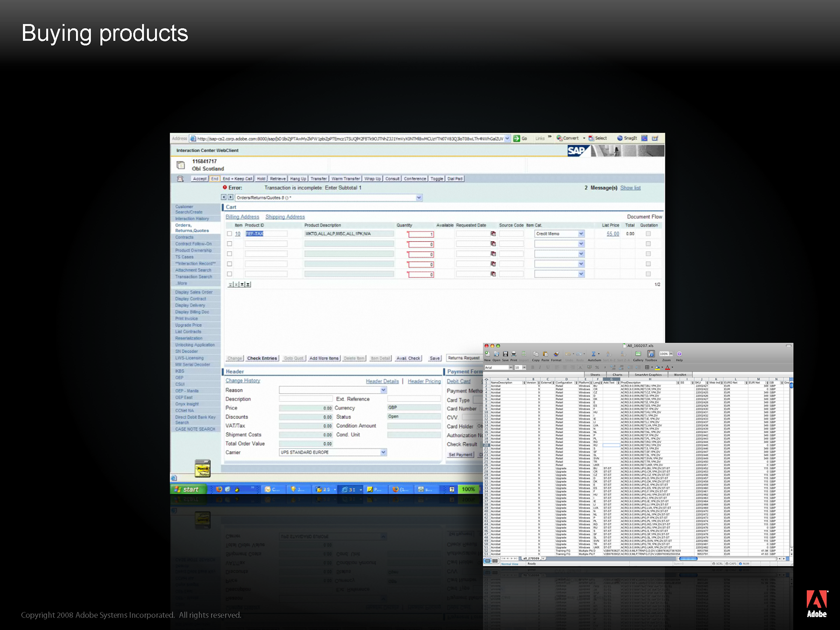
Task: Expand the Credit Memo item category dropdown
Action: click(581, 234)
